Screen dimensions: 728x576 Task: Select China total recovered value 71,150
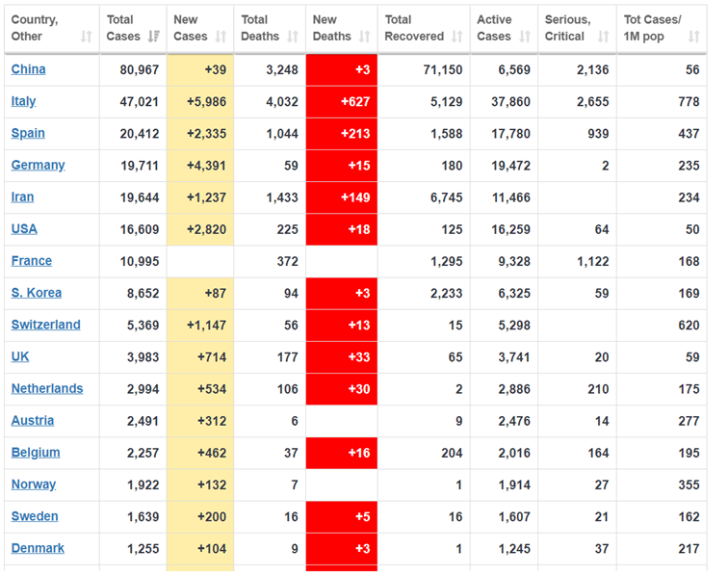[443, 69]
